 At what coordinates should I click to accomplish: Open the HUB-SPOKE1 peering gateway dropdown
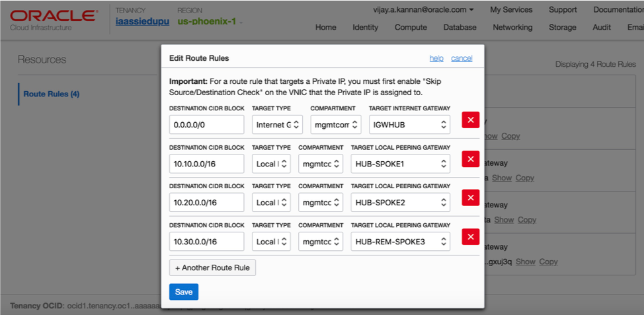(401, 164)
